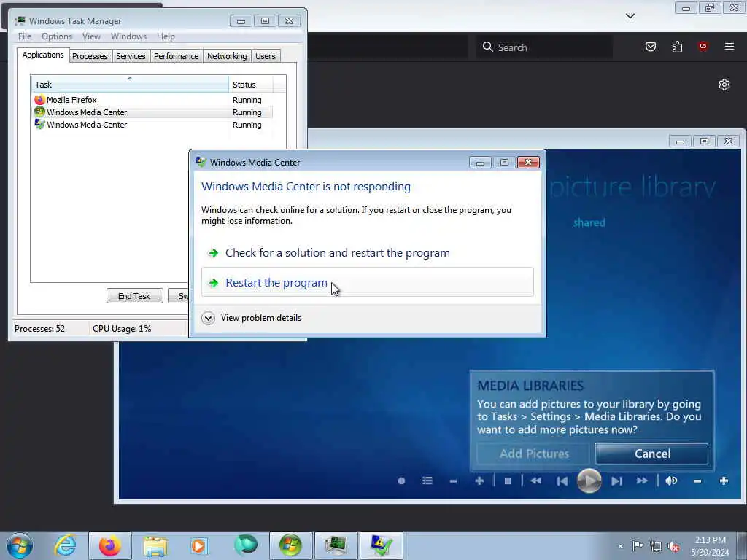Expand View problem details
Image resolution: width=747 pixels, height=560 pixels.
click(252, 318)
